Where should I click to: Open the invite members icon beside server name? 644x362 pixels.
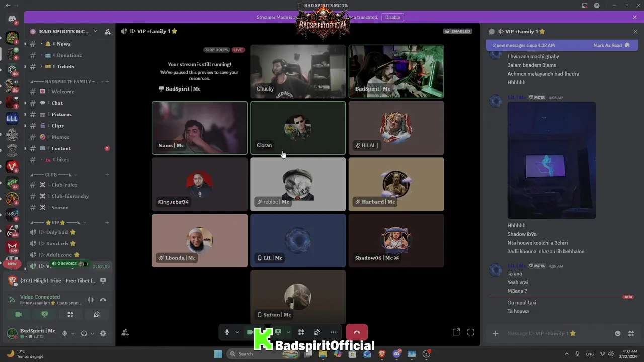(x=107, y=31)
